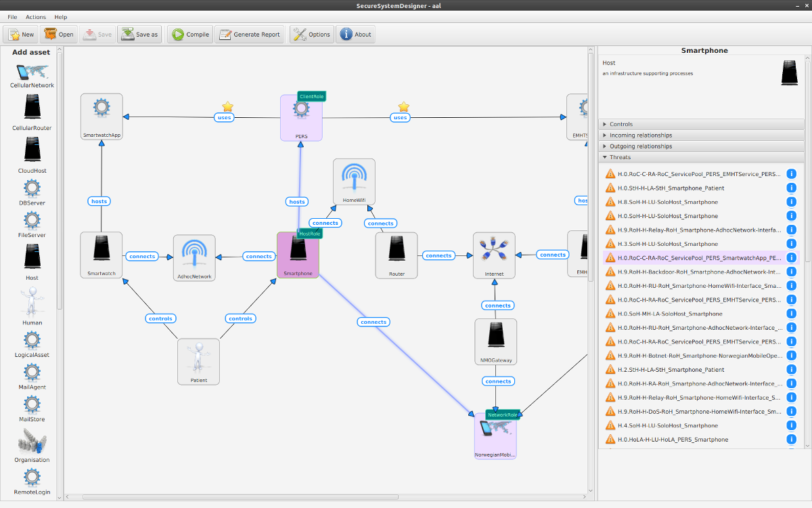The width and height of the screenshot is (812, 508).
Task: Click the connects label from Smartphone to NorwegianMobi...
Action: [374, 322]
